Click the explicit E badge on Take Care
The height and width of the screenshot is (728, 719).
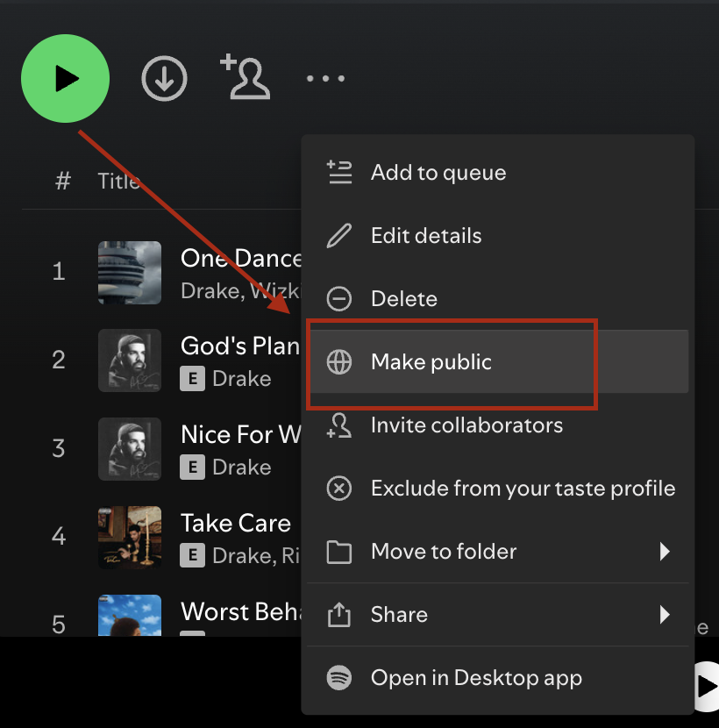click(x=193, y=555)
